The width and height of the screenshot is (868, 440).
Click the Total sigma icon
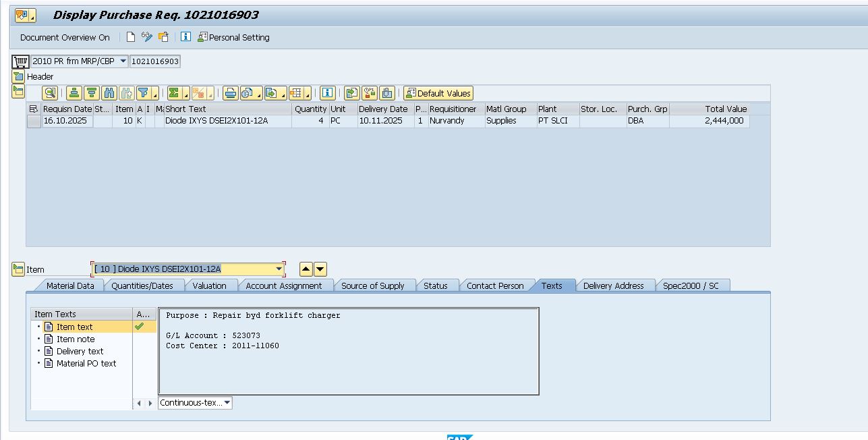174,93
